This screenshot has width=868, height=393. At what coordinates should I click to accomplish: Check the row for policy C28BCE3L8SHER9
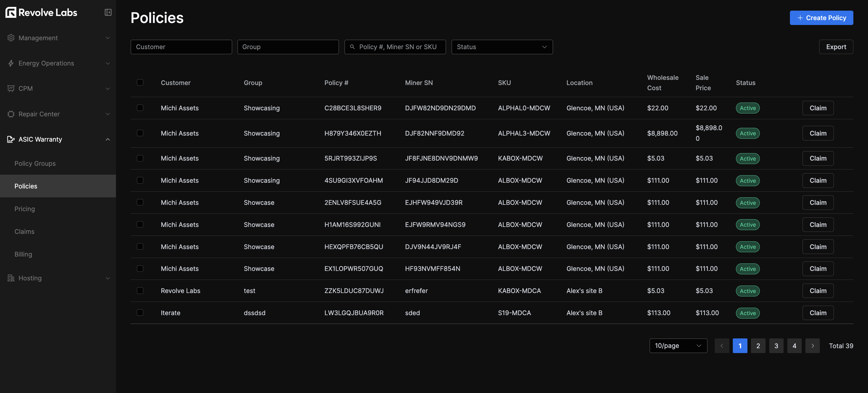tap(140, 108)
